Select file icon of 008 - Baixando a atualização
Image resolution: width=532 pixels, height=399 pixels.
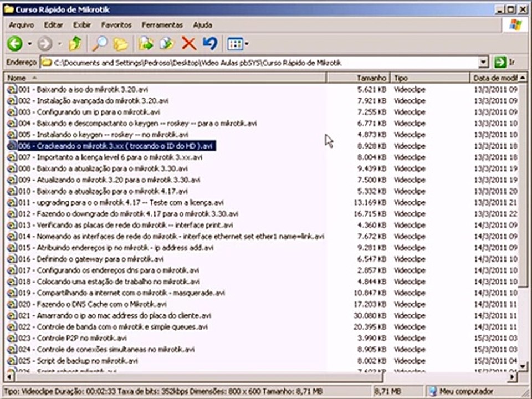(x=12, y=168)
